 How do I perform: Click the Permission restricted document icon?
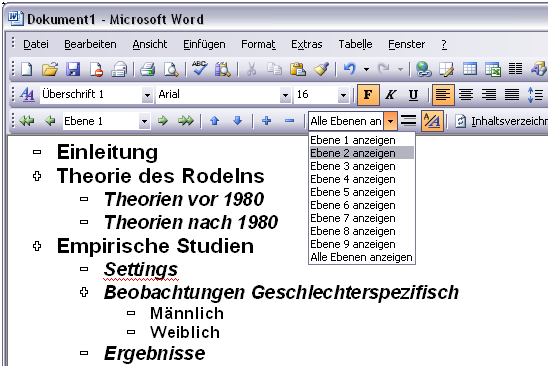click(x=96, y=69)
